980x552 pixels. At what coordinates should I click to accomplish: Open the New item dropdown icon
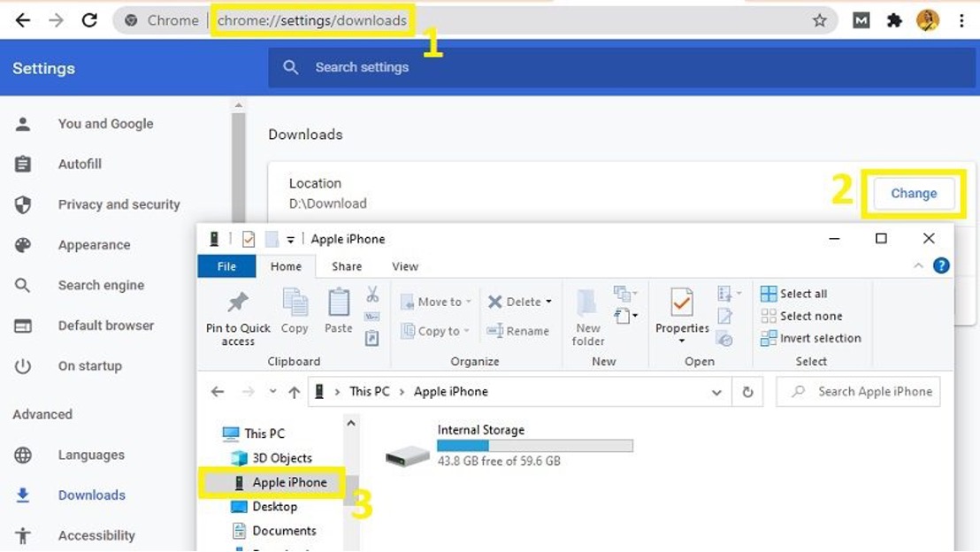[x=625, y=293]
